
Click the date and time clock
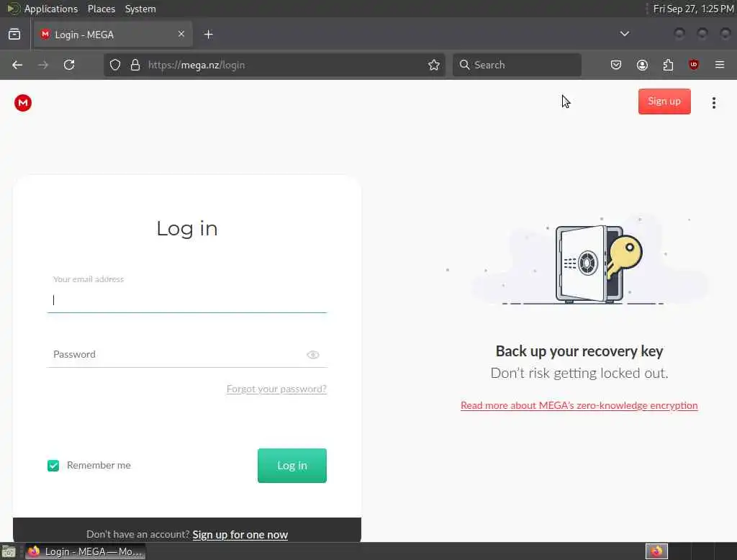(x=693, y=9)
